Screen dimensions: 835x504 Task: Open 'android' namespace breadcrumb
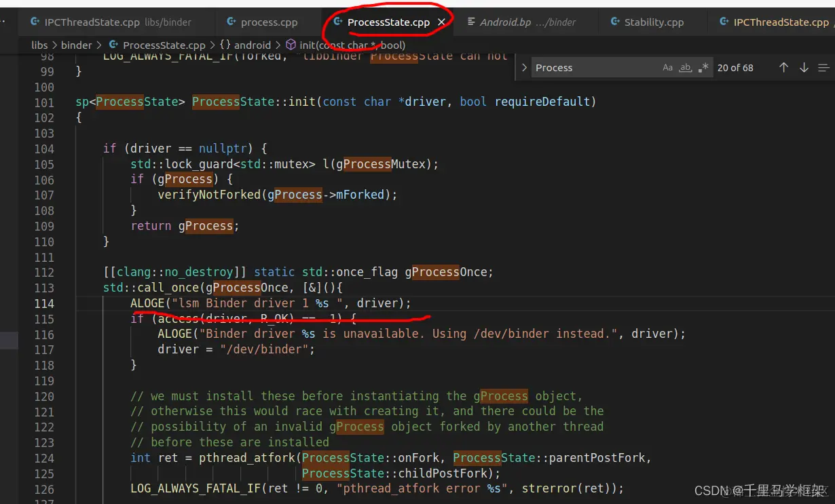pos(253,45)
